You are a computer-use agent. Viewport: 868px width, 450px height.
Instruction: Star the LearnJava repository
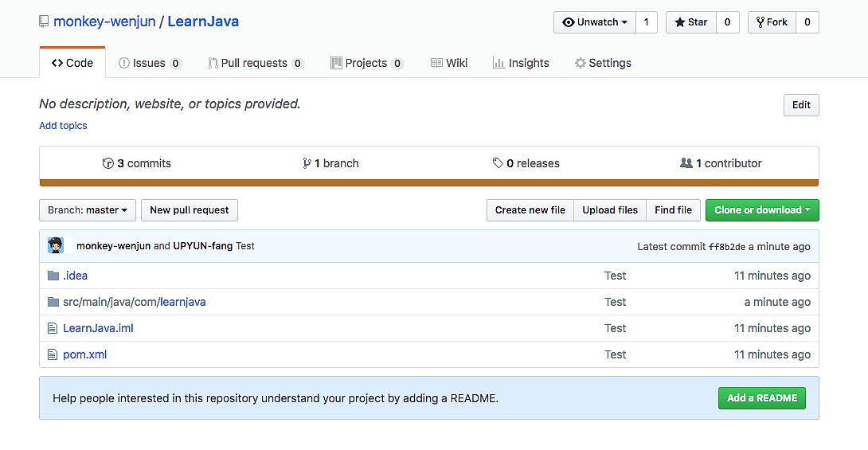coord(690,22)
